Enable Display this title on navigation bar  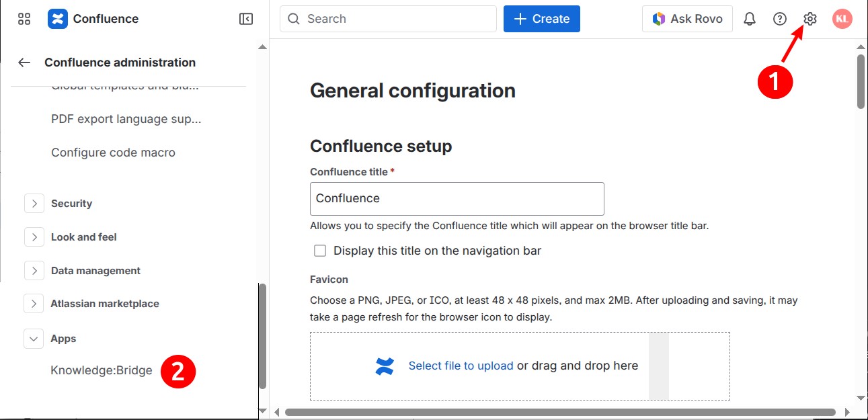coord(320,251)
